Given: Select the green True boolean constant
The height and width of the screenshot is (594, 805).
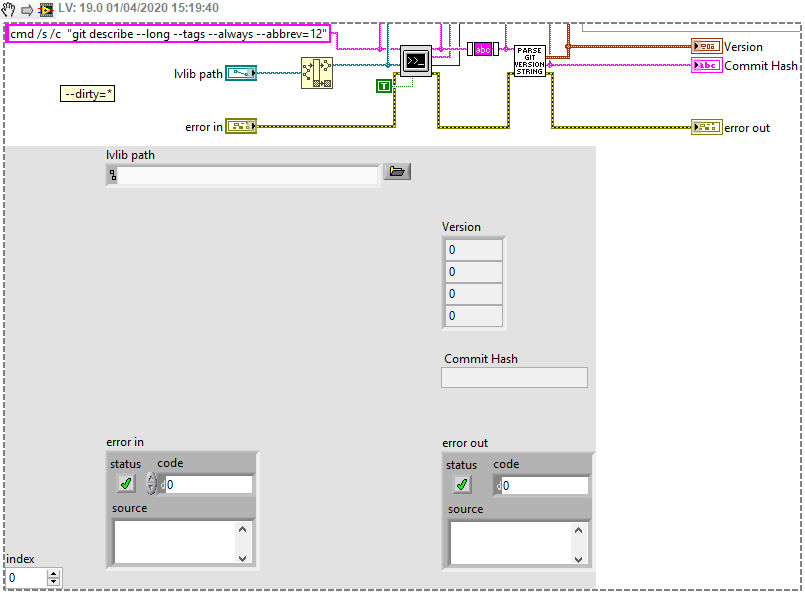Looking at the screenshot, I should 384,86.
